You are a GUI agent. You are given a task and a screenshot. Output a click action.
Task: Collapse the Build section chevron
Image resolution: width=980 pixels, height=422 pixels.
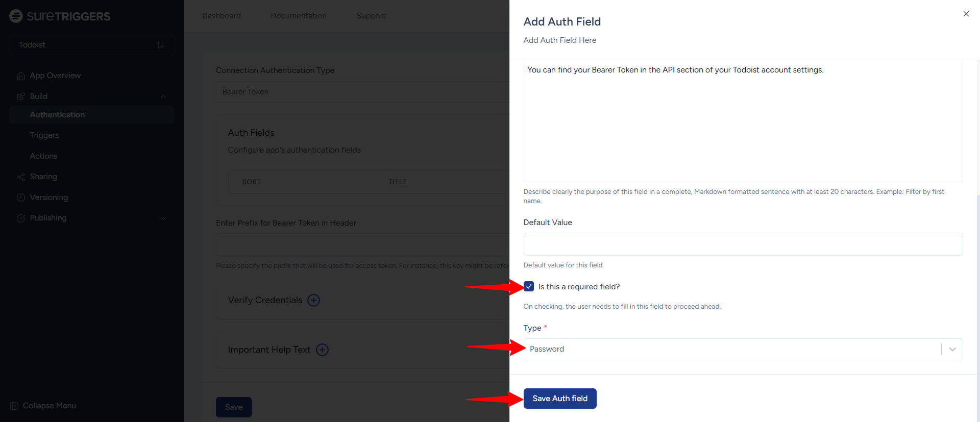click(x=163, y=96)
